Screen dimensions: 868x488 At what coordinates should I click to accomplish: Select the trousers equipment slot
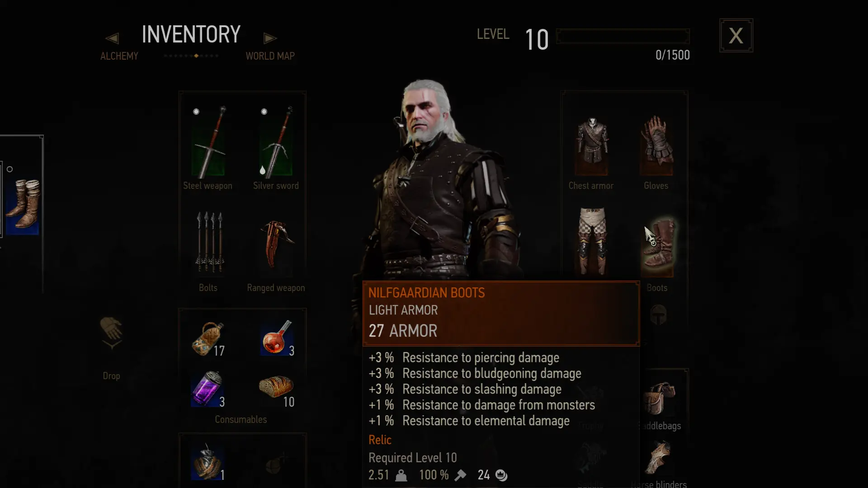click(592, 242)
